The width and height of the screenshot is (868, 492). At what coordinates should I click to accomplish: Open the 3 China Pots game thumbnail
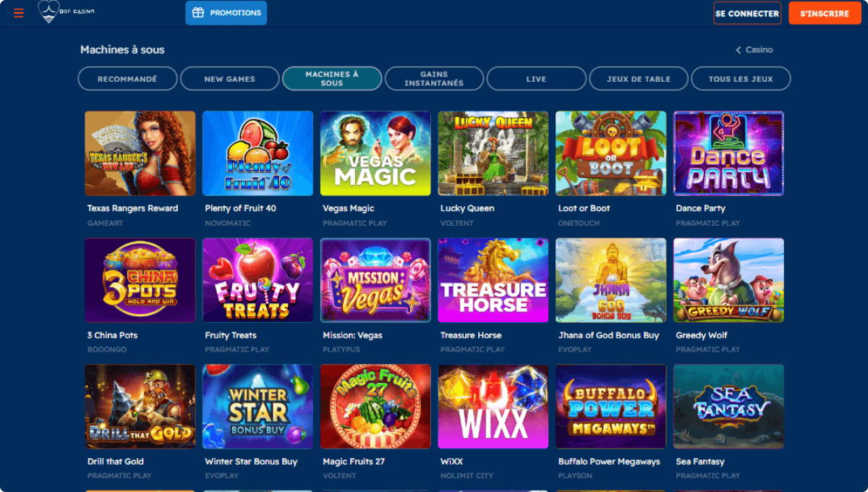pyautogui.click(x=140, y=280)
